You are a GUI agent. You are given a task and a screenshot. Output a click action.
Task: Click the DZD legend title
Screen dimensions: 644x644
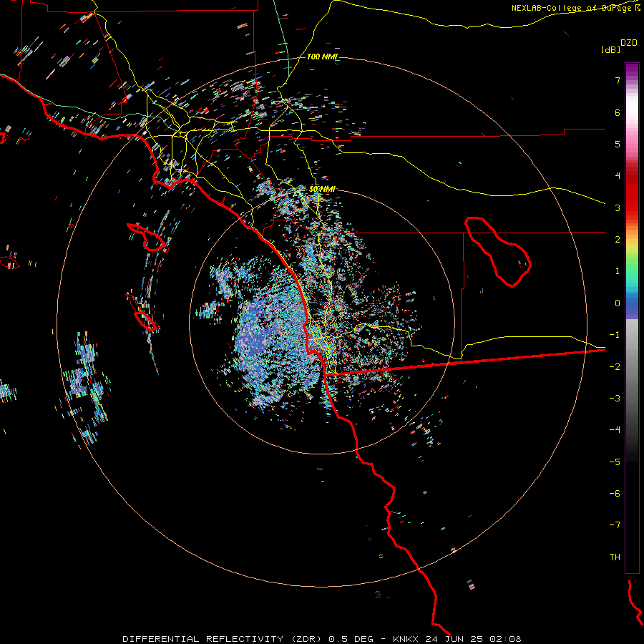pos(629,43)
